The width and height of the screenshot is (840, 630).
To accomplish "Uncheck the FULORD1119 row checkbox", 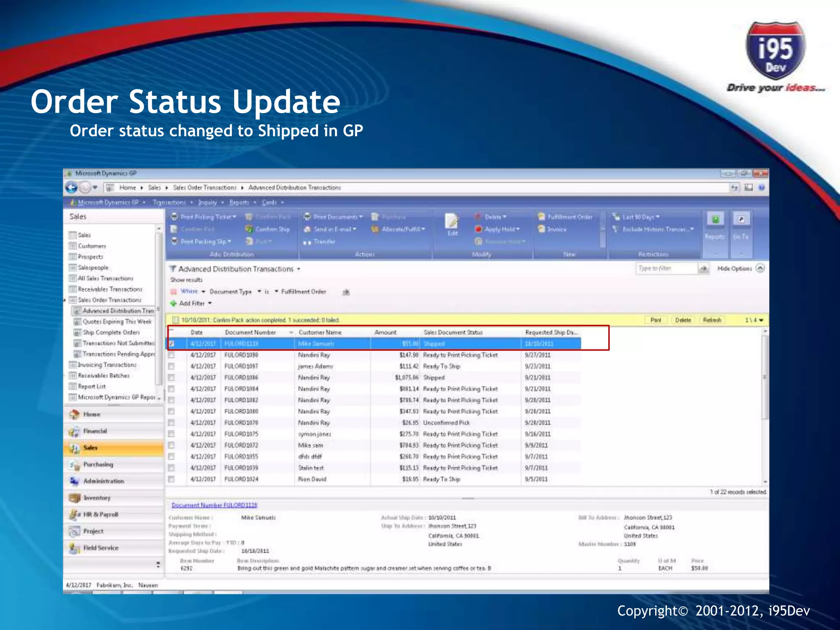I will click(172, 344).
